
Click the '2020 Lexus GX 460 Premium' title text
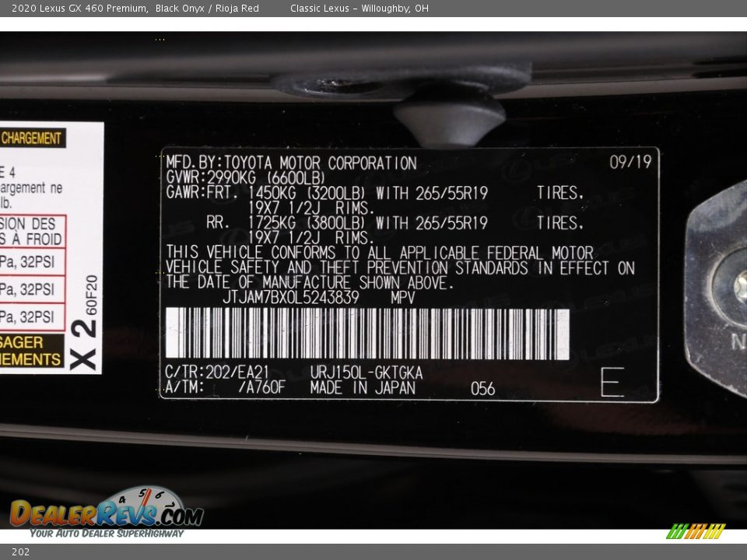[x=79, y=8]
